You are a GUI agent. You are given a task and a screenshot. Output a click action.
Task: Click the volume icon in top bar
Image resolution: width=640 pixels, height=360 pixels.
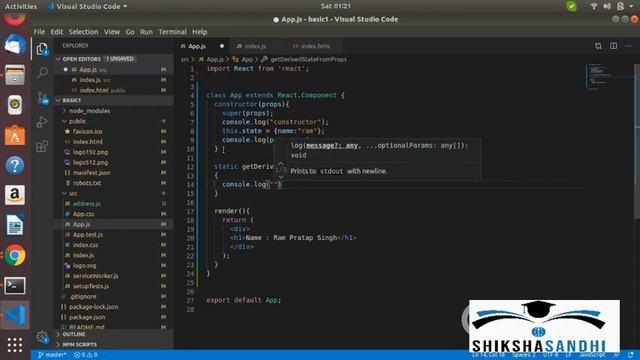coord(607,6)
